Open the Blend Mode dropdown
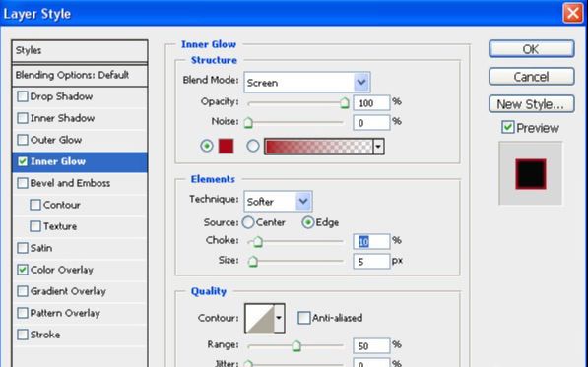Screen dimensions: 588x367 (x=361, y=83)
